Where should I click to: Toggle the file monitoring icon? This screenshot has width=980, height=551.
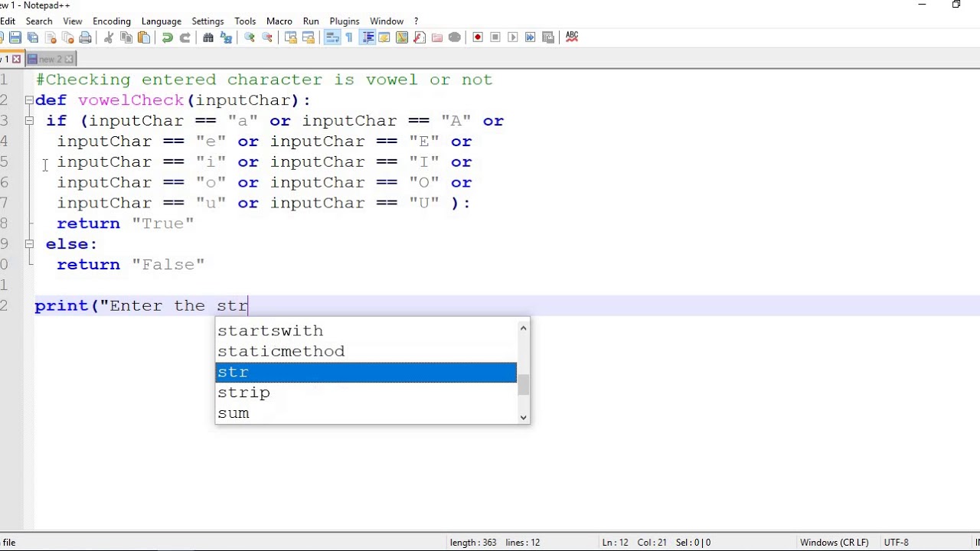[x=455, y=37]
